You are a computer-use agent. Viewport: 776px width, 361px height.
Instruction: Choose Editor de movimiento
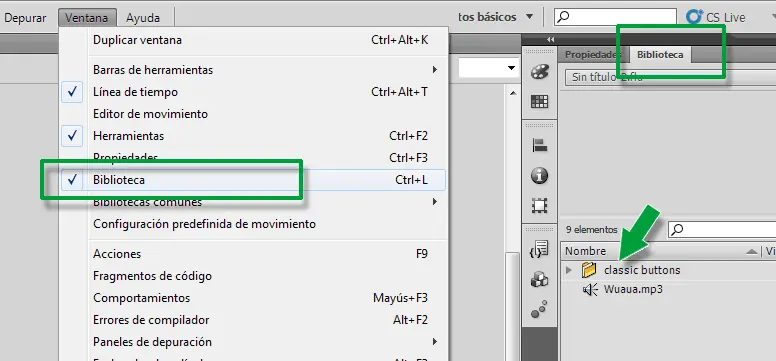pos(254,114)
